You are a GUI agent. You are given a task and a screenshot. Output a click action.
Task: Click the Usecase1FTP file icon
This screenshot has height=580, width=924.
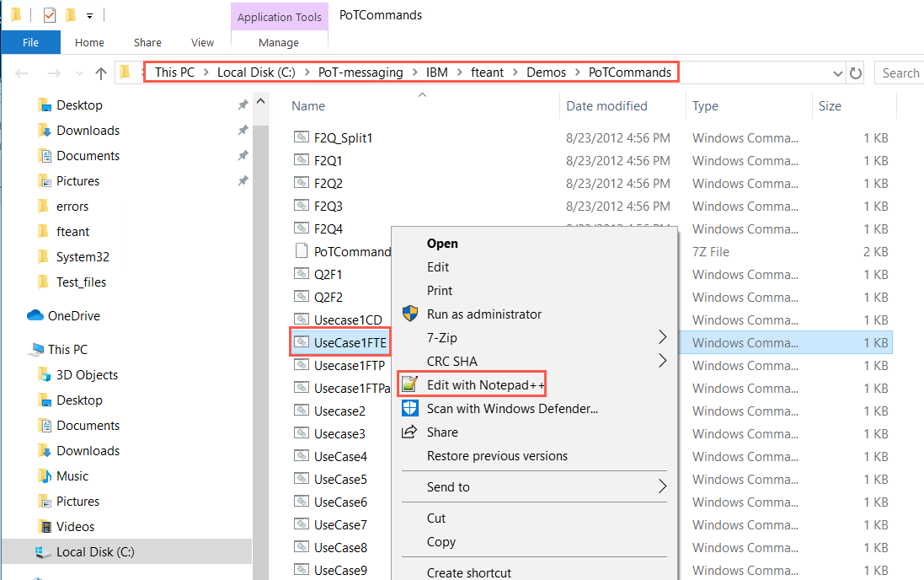point(302,365)
